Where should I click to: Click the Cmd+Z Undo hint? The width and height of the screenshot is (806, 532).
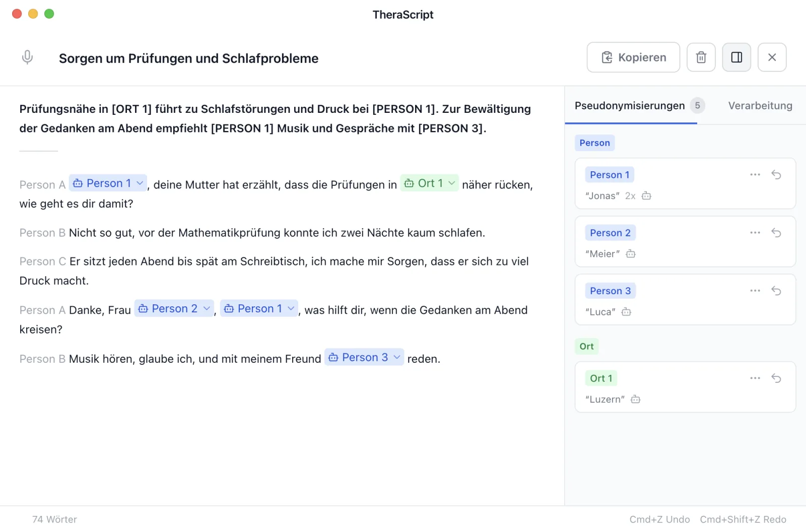point(659,519)
